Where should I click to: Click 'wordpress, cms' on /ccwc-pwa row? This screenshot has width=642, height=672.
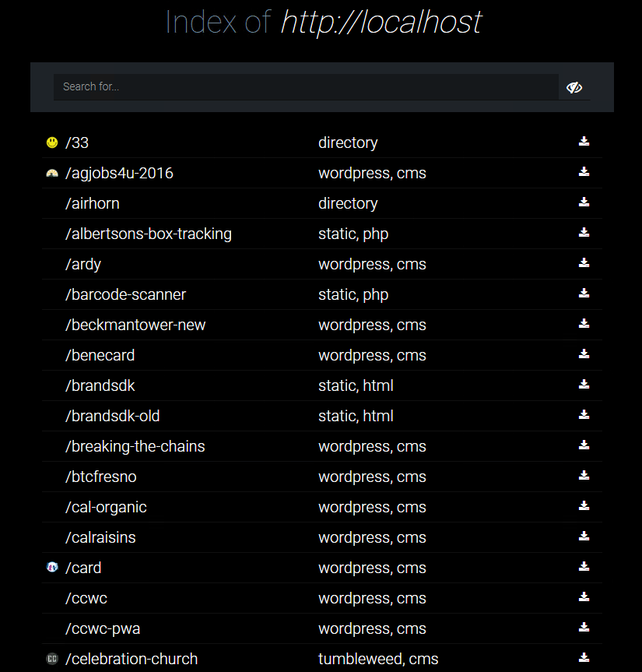(x=372, y=628)
